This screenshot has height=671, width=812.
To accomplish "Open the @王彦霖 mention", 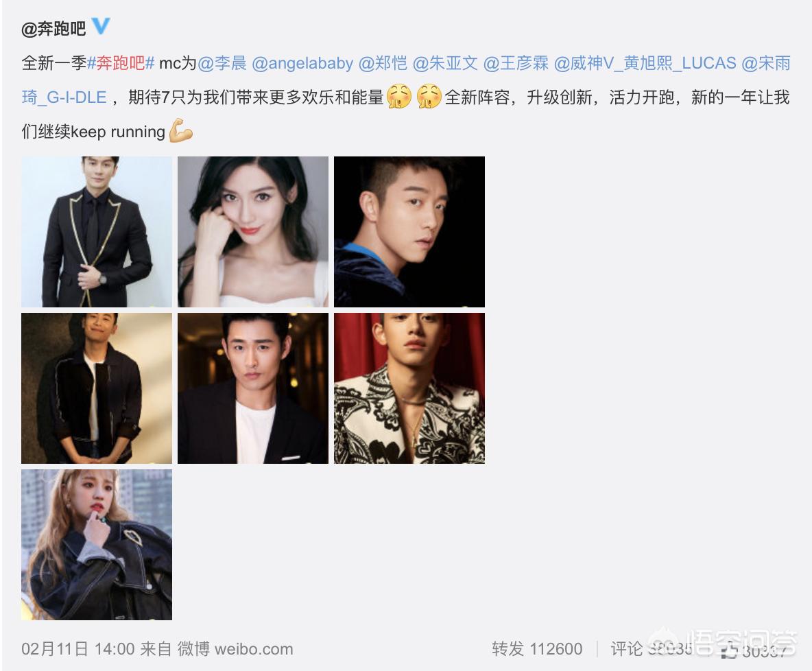I will point(516,63).
